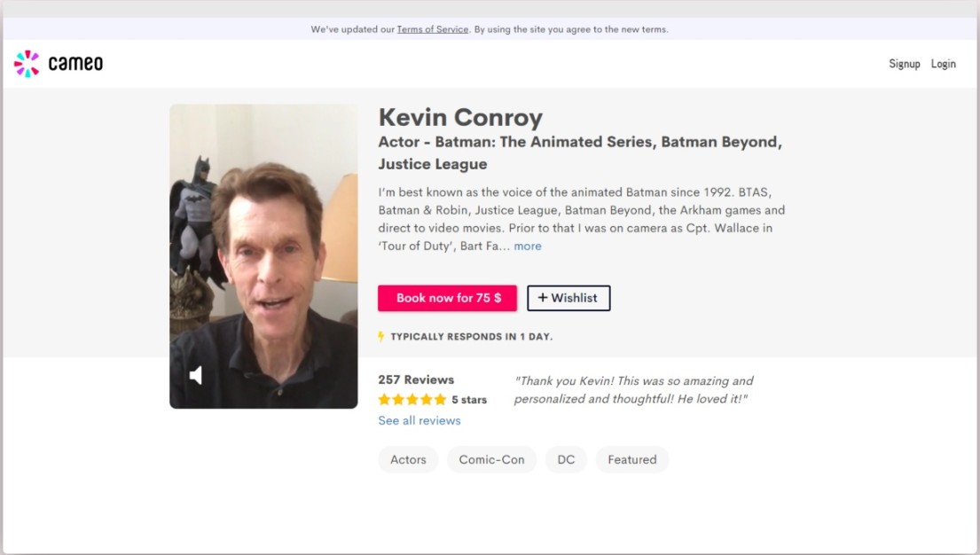Select the Actors category tag

[x=408, y=459]
